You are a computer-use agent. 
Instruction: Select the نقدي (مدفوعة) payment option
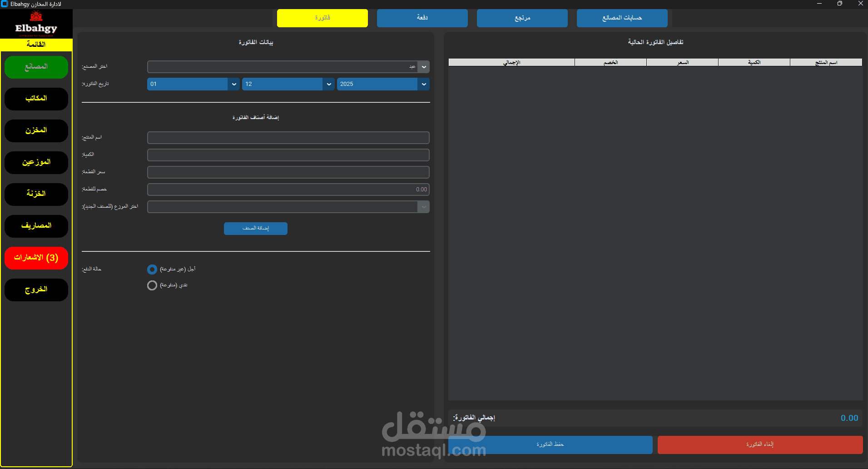pyautogui.click(x=152, y=285)
